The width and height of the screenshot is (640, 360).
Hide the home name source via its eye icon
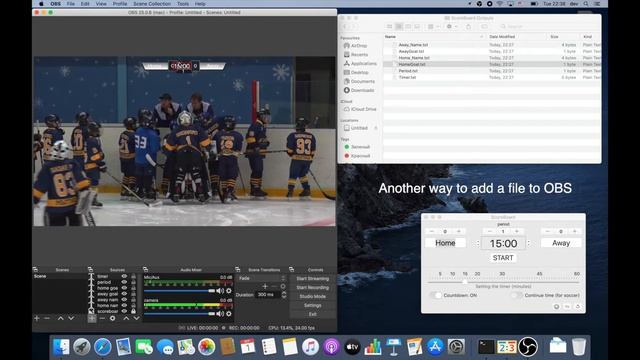click(x=124, y=305)
